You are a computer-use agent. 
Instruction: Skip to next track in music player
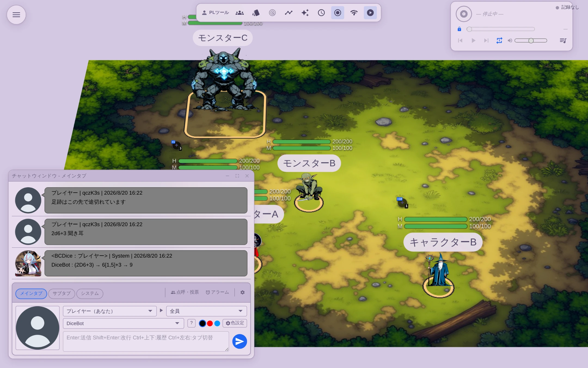[486, 41]
